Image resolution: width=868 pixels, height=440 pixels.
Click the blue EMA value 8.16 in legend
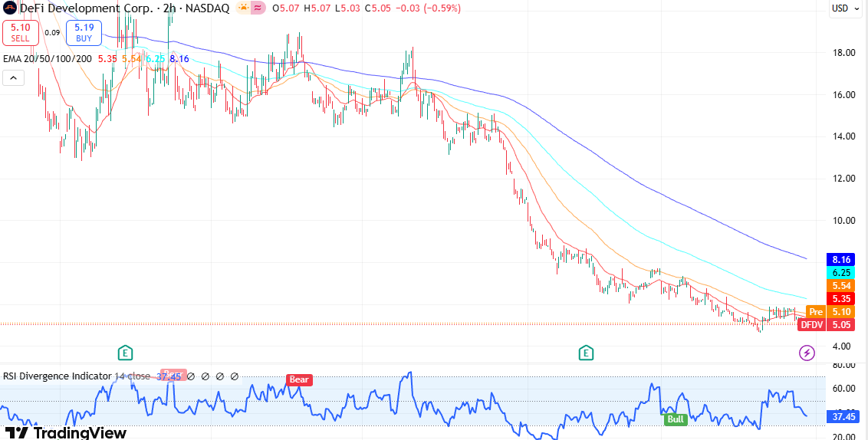click(x=179, y=58)
